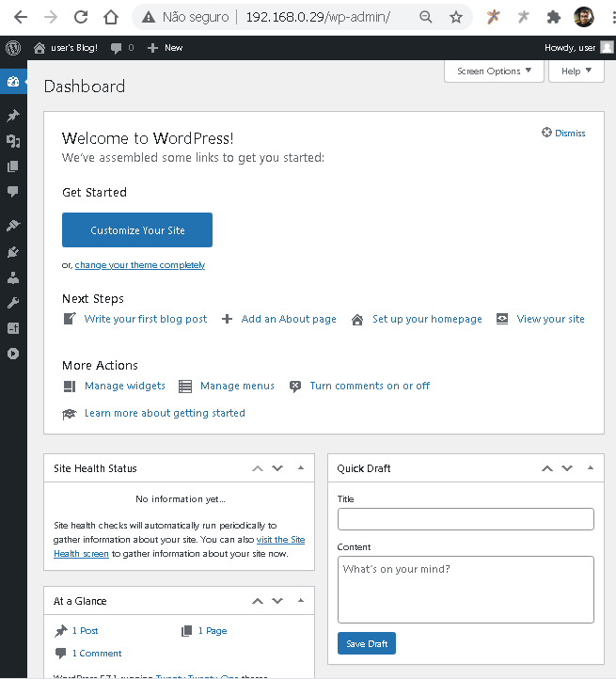Open user's Blog! site link

66,48
